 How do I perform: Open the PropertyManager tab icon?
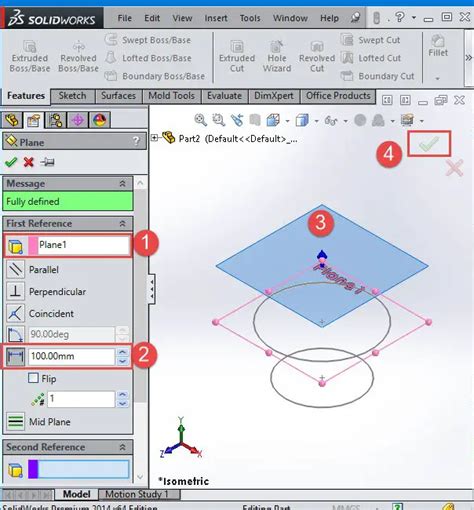click(x=34, y=120)
